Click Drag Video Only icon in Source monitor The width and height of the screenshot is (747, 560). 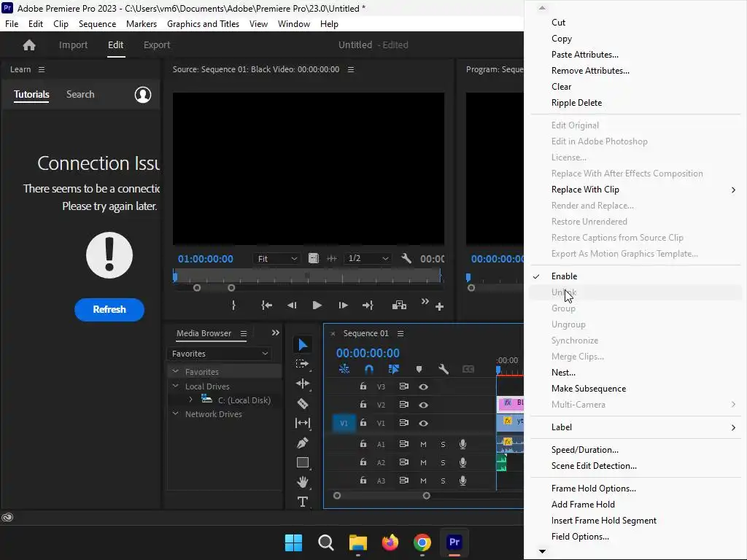(x=314, y=258)
